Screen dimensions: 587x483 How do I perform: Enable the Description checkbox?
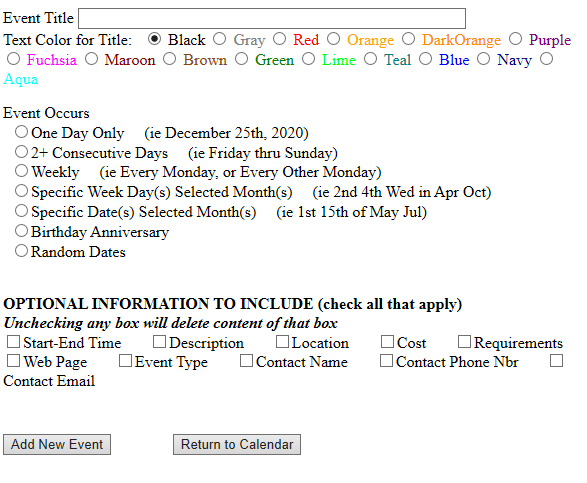pos(159,341)
